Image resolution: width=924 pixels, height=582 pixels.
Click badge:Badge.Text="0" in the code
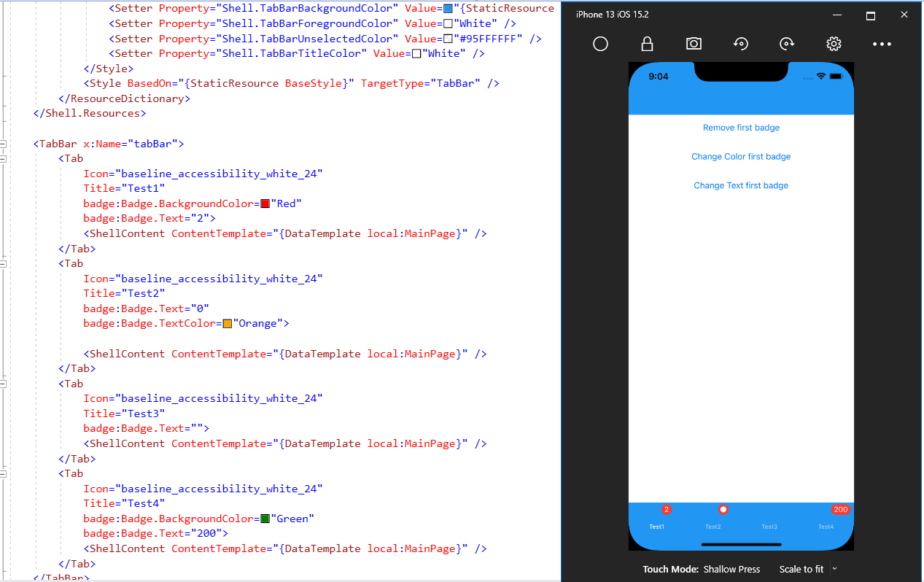[x=147, y=309]
